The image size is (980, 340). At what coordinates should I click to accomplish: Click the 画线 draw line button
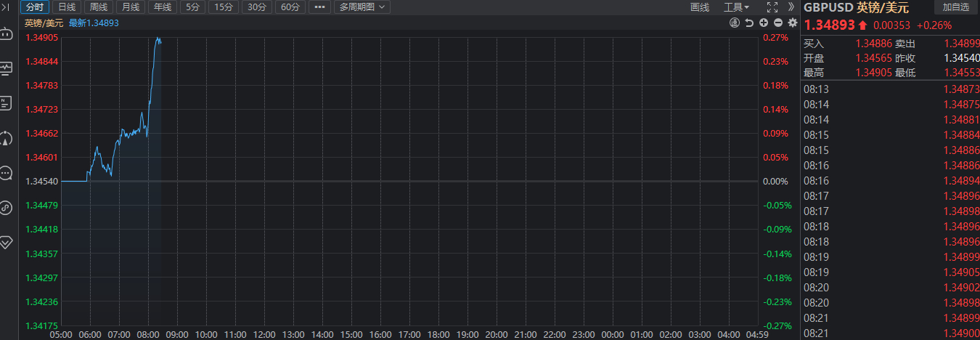700,7
